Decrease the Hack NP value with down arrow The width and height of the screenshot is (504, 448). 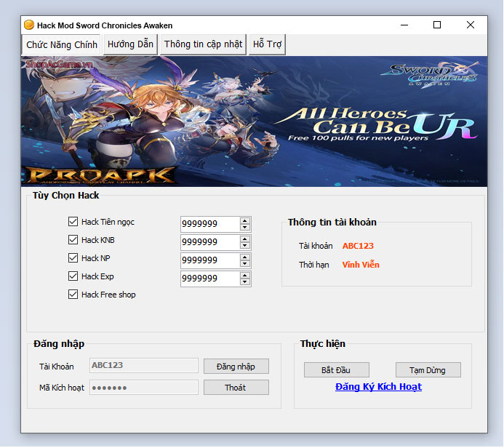tap(245, 263)
